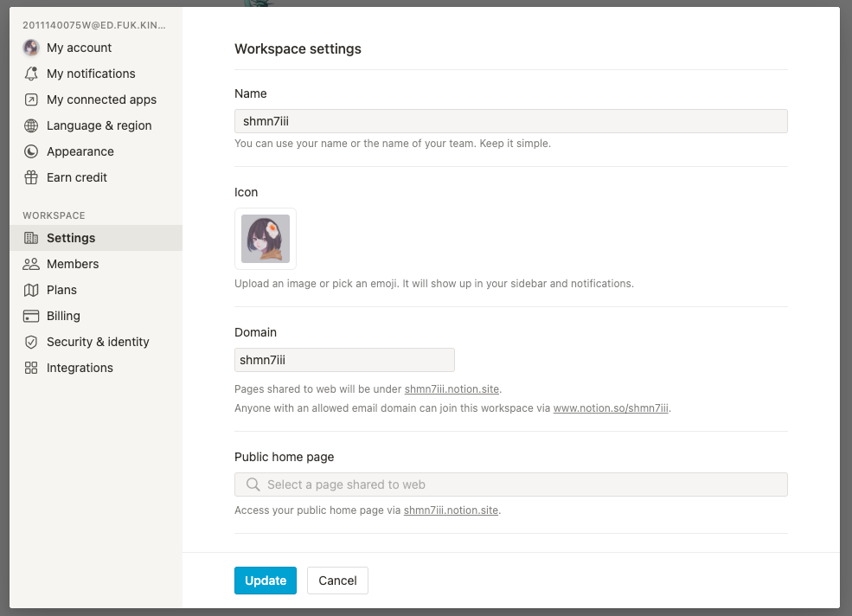Click the workspace icon thumbnail image
This screenshot has height=616, width=852.
pyautogui.click(x=266, y=239)
